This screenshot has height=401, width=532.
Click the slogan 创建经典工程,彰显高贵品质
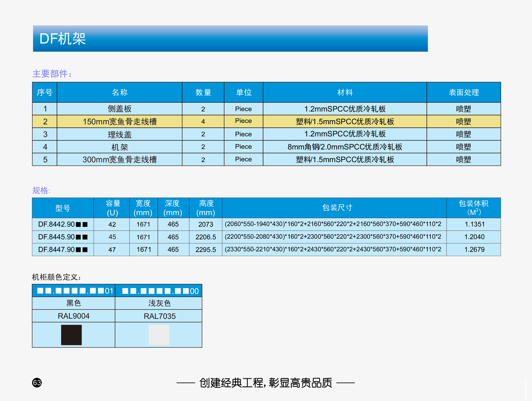point(266,383)
